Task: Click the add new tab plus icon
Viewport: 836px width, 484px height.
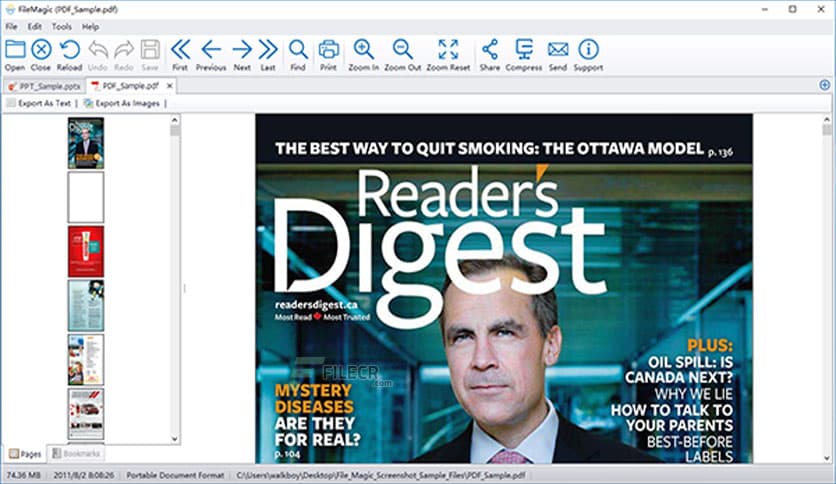Action: coord(824,86)
